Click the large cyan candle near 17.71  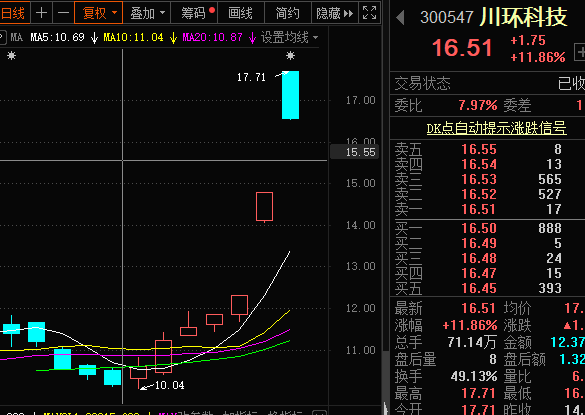[290, 95]
